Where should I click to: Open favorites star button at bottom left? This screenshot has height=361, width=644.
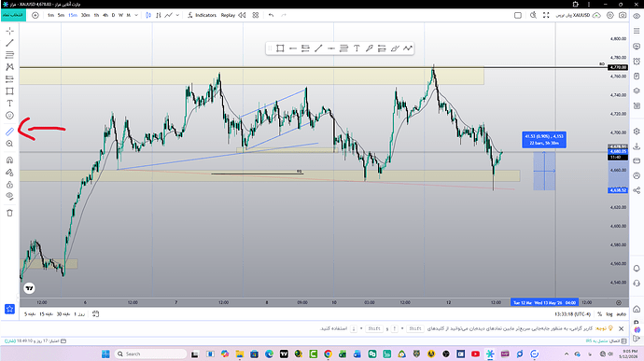[x=10, y=309]
